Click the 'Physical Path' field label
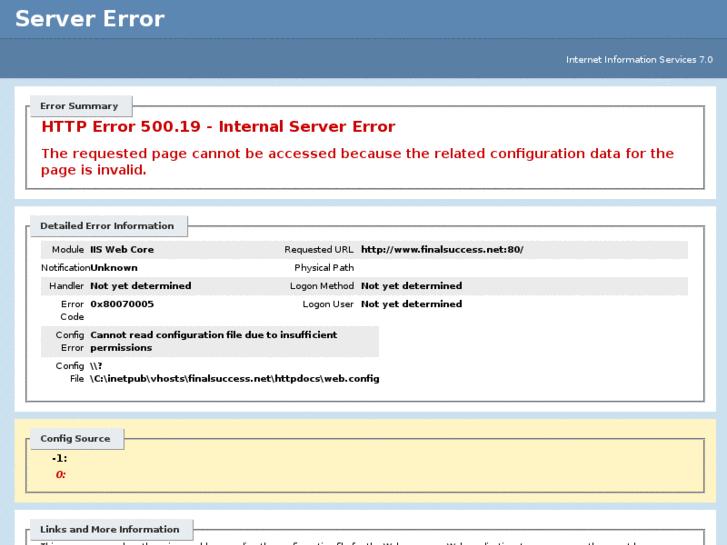Image resolution: width=727 pixels, height=545 pixels. 324,268
